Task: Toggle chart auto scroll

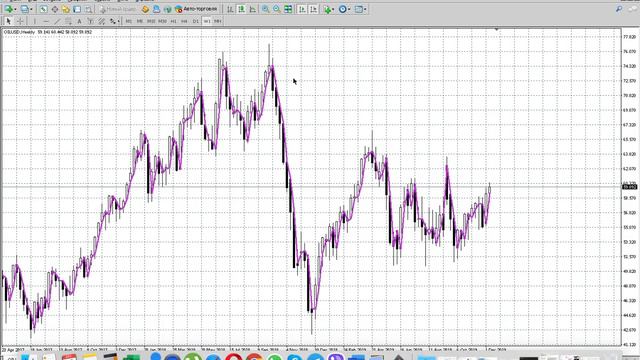Action: 302,9
